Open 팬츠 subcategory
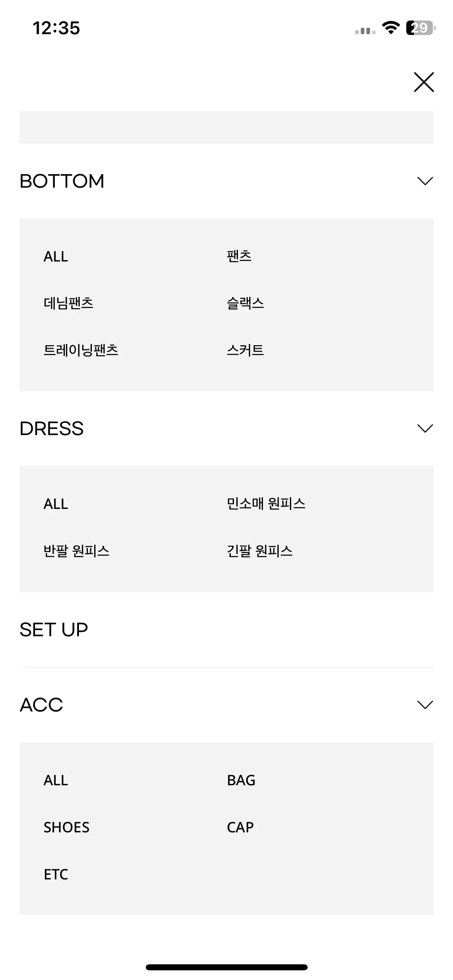Viewport: 453px width, 980px height. [239, 256]
